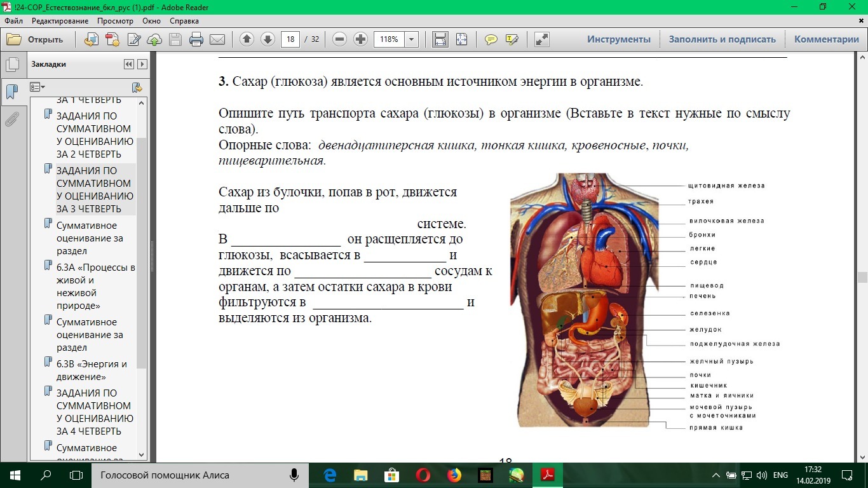Collapse the bookmarks pane with double arrow
868x488 pixels.
coord(129,64)
